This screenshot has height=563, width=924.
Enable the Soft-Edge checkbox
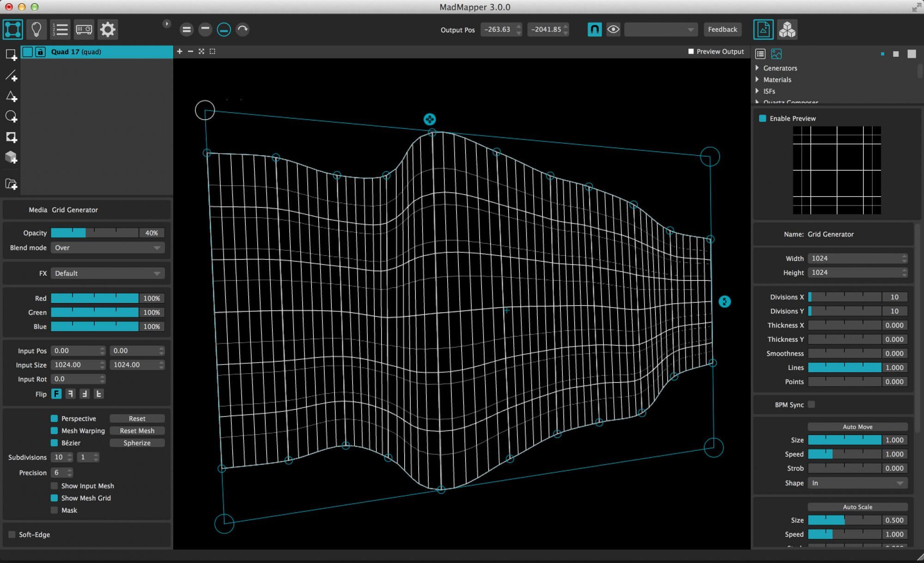coord(12,534)
